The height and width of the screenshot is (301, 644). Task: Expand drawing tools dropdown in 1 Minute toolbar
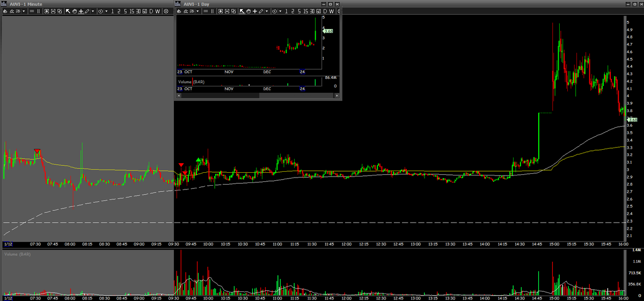point(93,11)
